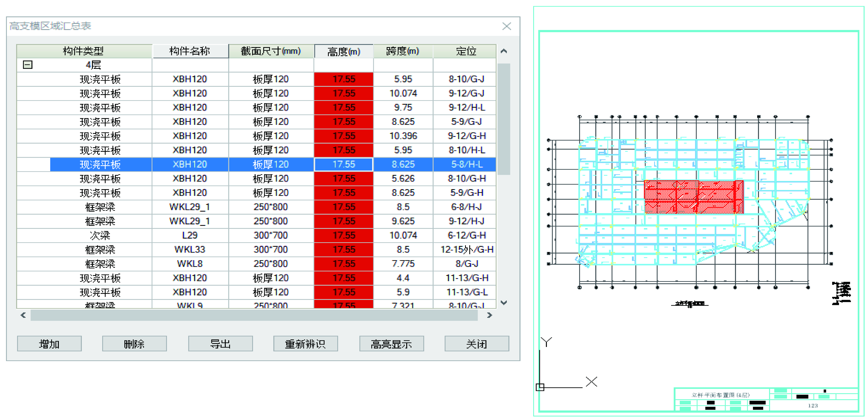Click the 高亮显示 button
Image resolution: width=868 pixels, height=418 pixels.
[392, 344]
